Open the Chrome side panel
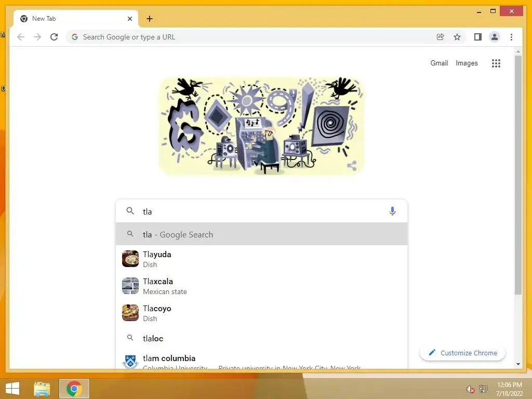The height and width of the screenshot is (399, 532). [x=478, y=37]
